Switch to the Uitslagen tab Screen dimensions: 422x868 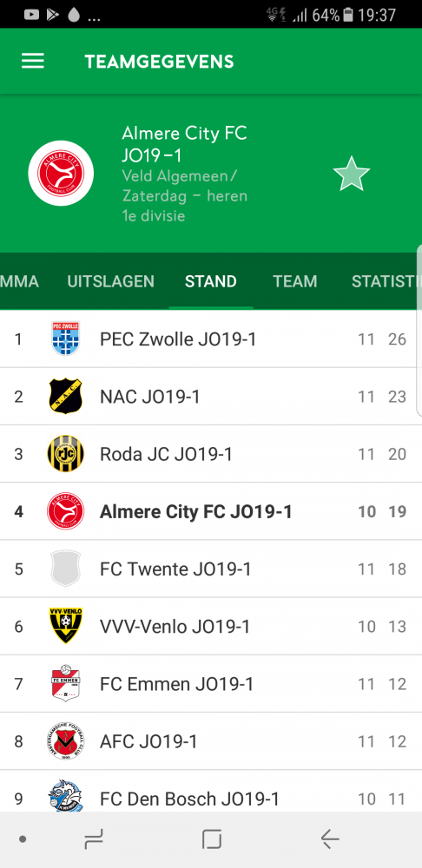pyautogui.click(x=111, y=281)
